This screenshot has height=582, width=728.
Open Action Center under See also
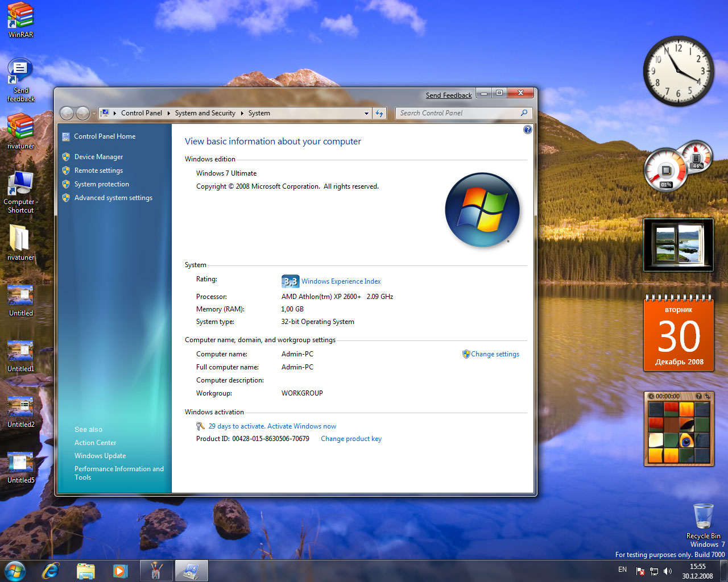point(95,443)
